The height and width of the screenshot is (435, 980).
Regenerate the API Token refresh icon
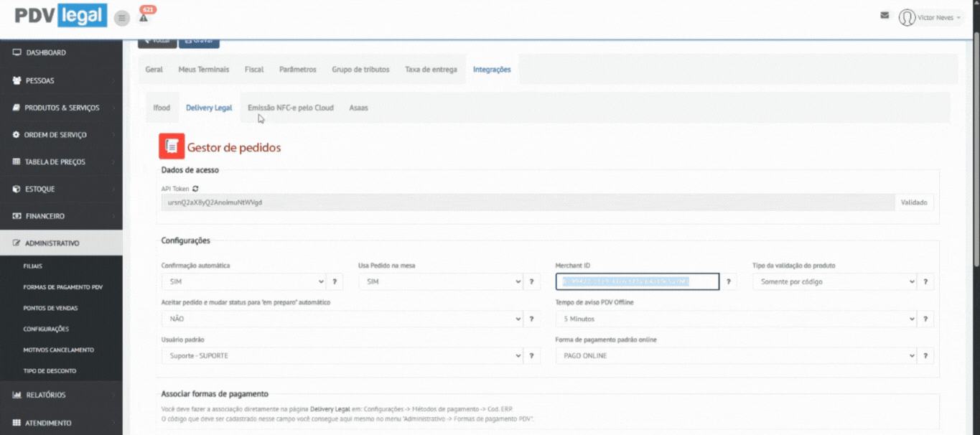[x=195, y=189]
